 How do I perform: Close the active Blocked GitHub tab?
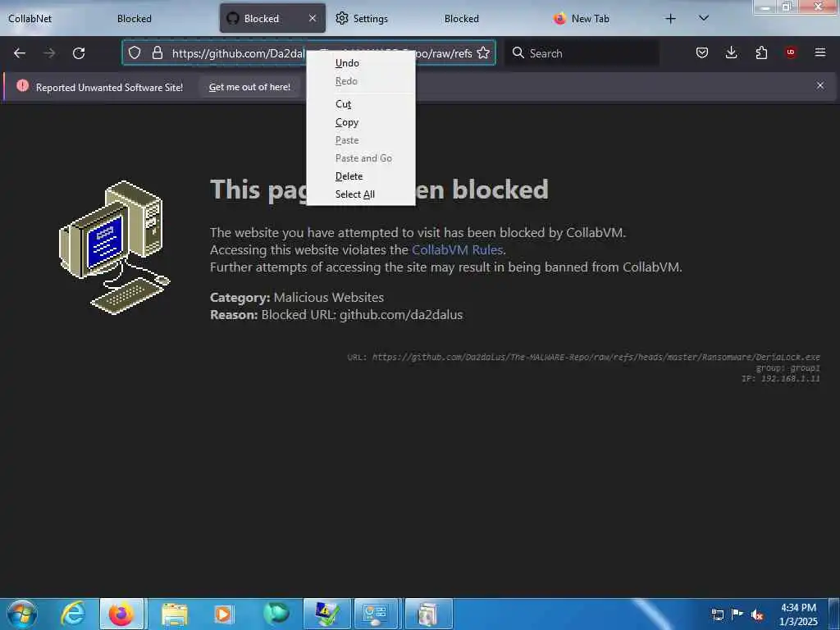tap(313, 19)
